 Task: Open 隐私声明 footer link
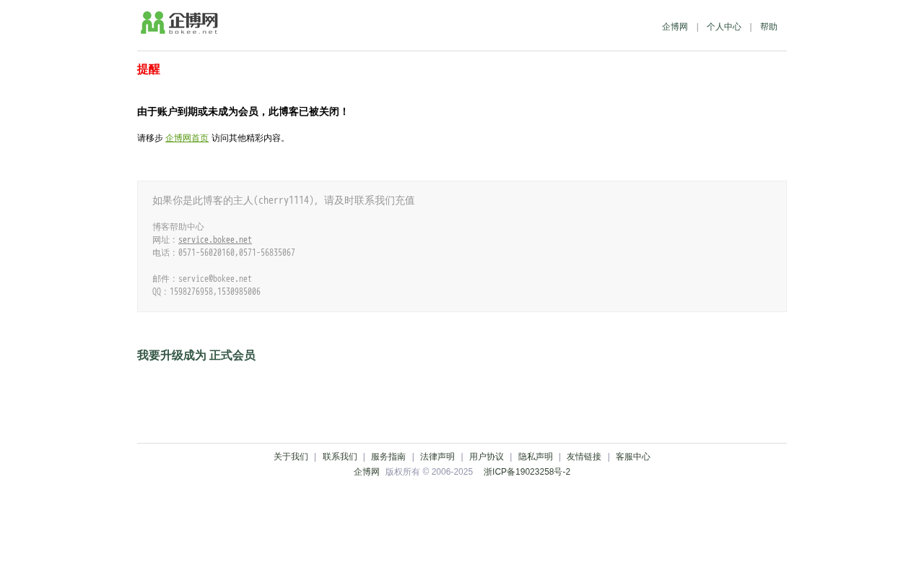pyautogui.click(x=536, y=457)
